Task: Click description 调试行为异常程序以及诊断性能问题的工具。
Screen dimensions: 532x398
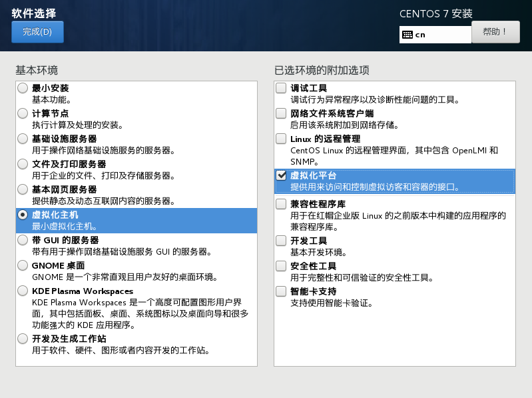Action: click(375, 100)
